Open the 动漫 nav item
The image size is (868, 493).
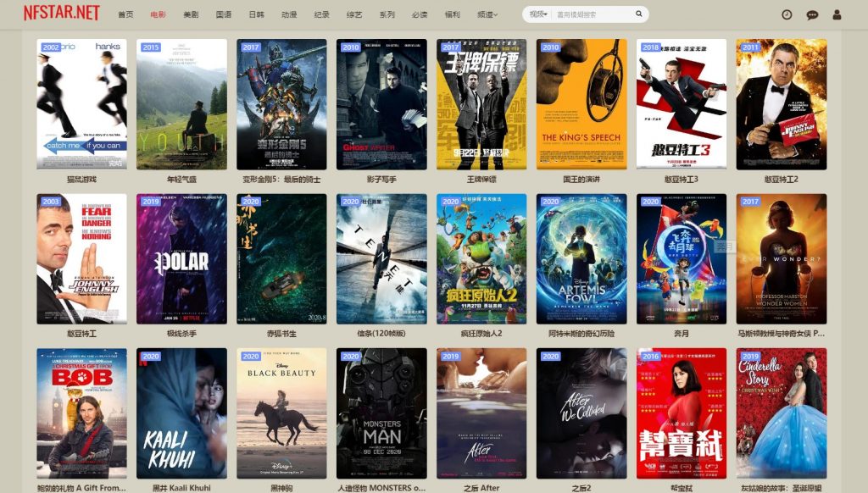(x=289, y=14)
